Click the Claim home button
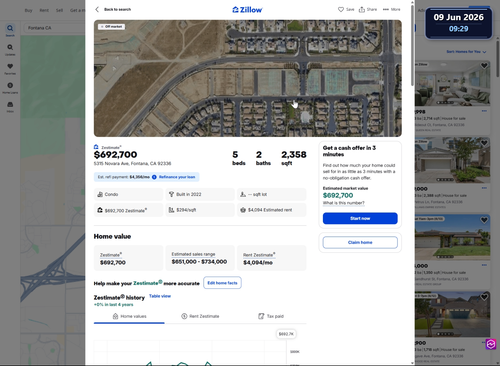 [360, 242]
